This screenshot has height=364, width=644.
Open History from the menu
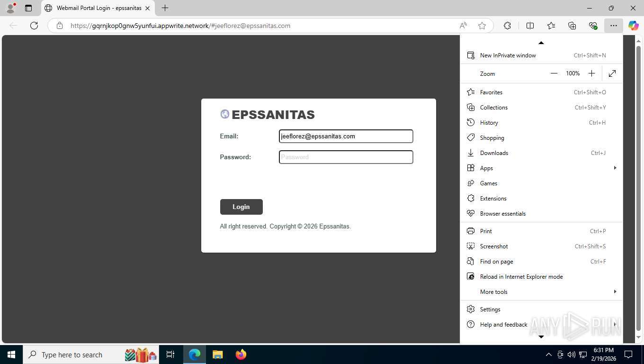(x=542, y=123)
